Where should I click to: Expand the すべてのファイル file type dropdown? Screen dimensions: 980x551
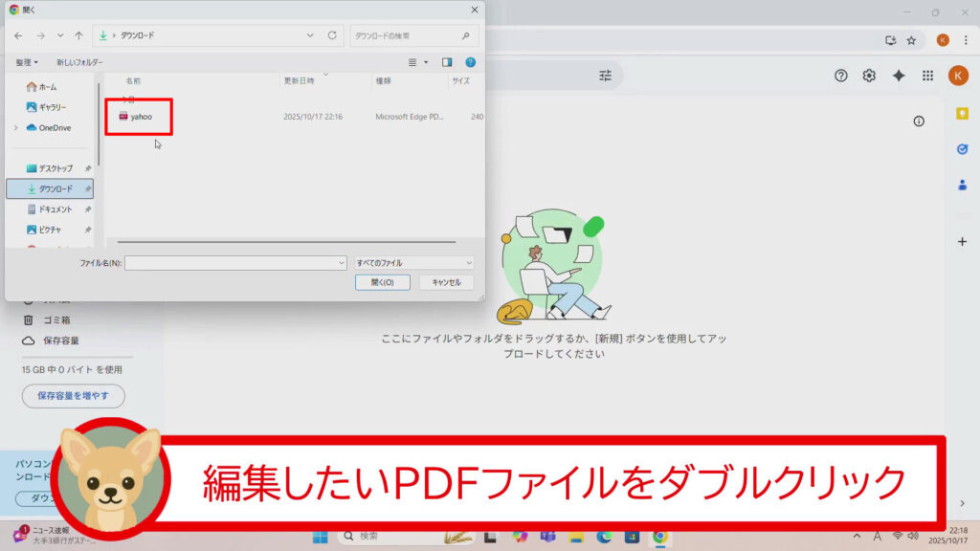pos(413,262)
